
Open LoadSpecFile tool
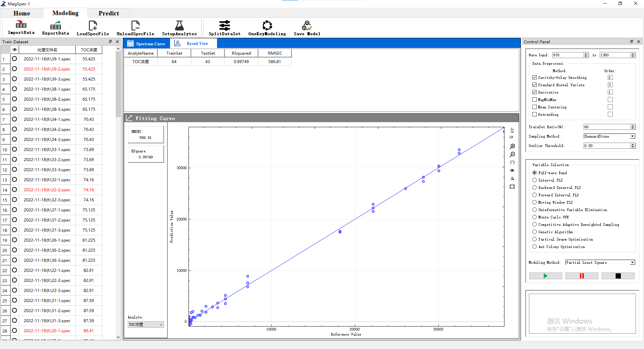93,28
